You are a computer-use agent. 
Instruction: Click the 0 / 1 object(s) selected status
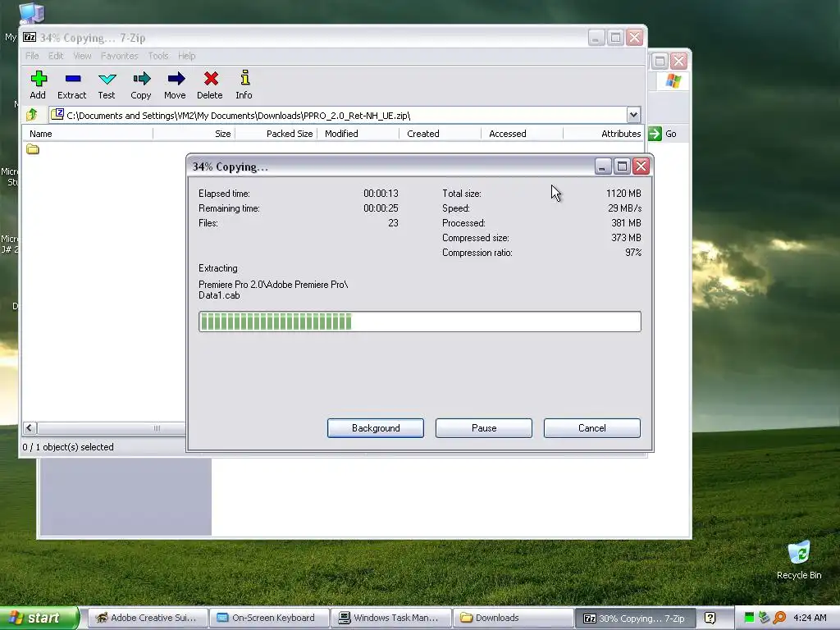(x=68, y=447)
